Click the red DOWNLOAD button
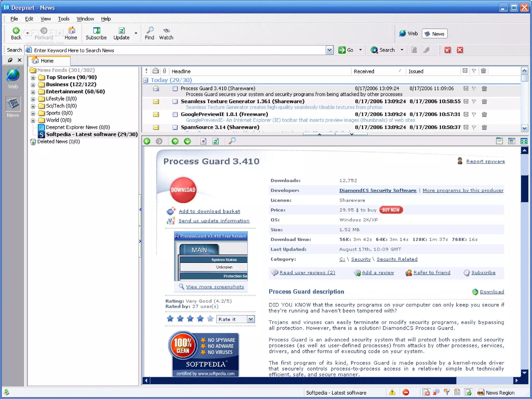Viewport: 532px width, 399px height. [x=183, y=190]
